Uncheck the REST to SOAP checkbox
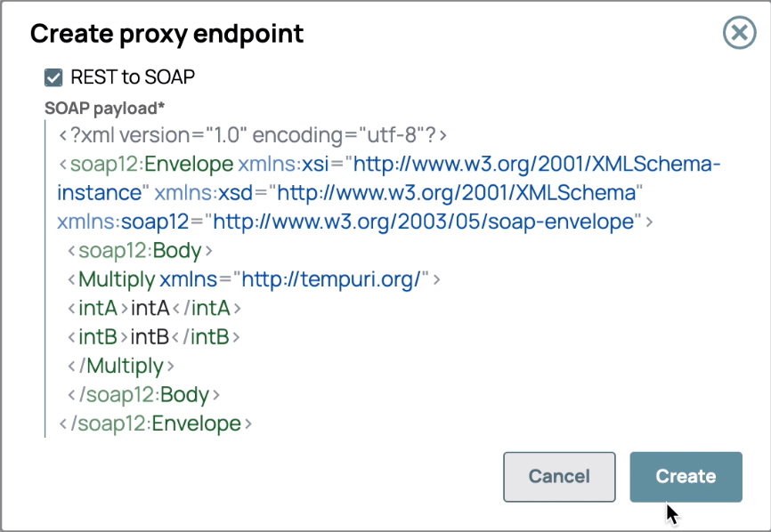The height and width of the screenshot is (532, 771). pyautogui.click(x=55, y=77)
